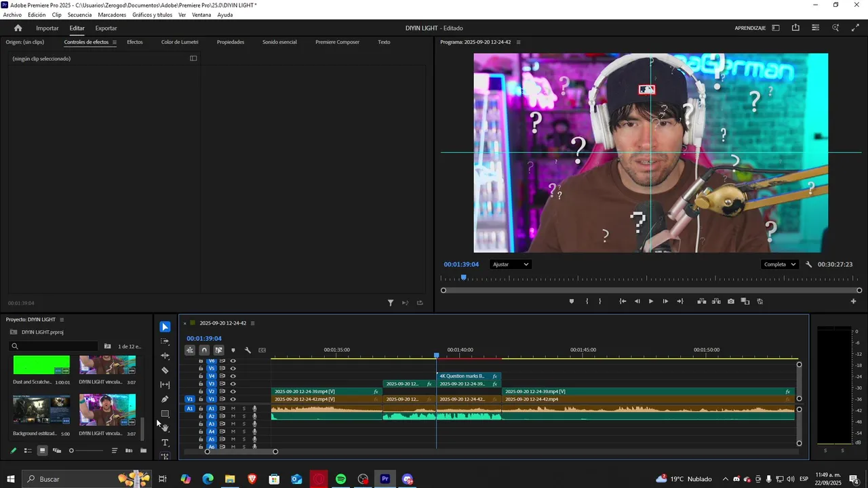This screenshot has height=488, width=868.
Task: Select the Ripple Edit tool
Action: click(165, 356)
